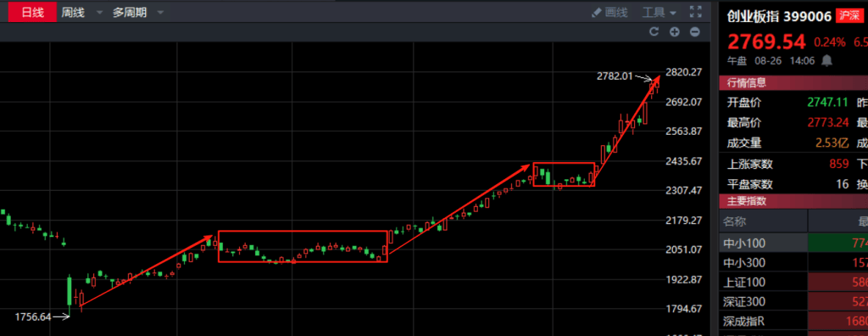Viewport: 868px width, 336px height.
Task: Click the current price 2769.54
Action: point(766,42)
